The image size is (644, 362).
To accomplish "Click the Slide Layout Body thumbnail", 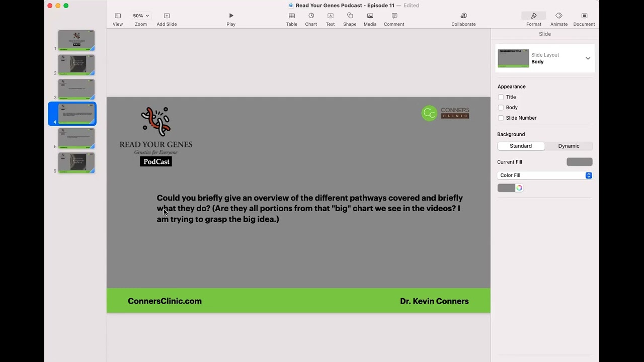I will tap(513, 58).
